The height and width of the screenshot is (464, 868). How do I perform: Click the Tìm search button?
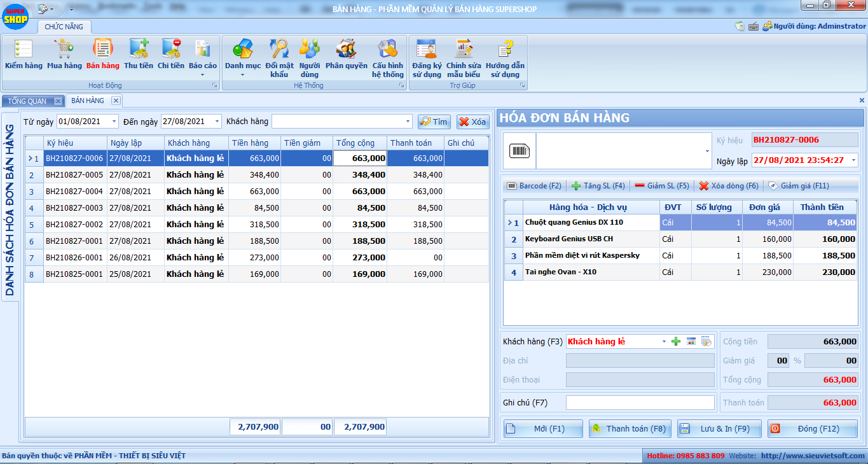point(434,122)
